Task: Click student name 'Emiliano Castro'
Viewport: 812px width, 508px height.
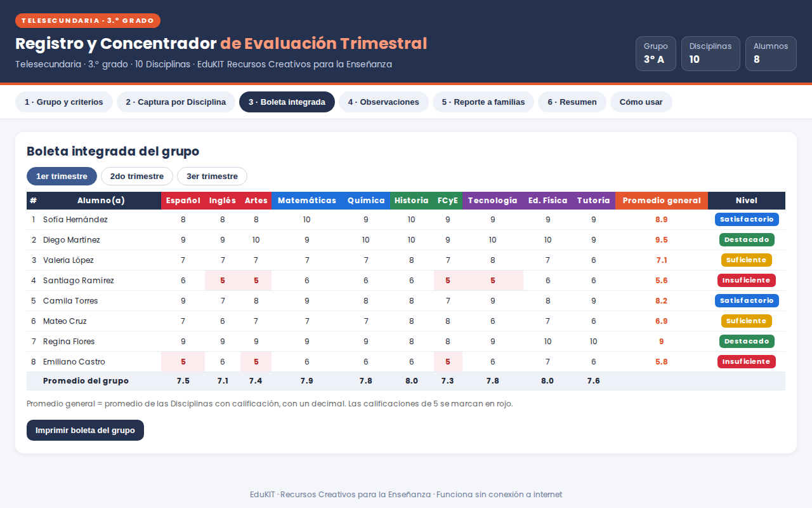Action: (74, 362)
